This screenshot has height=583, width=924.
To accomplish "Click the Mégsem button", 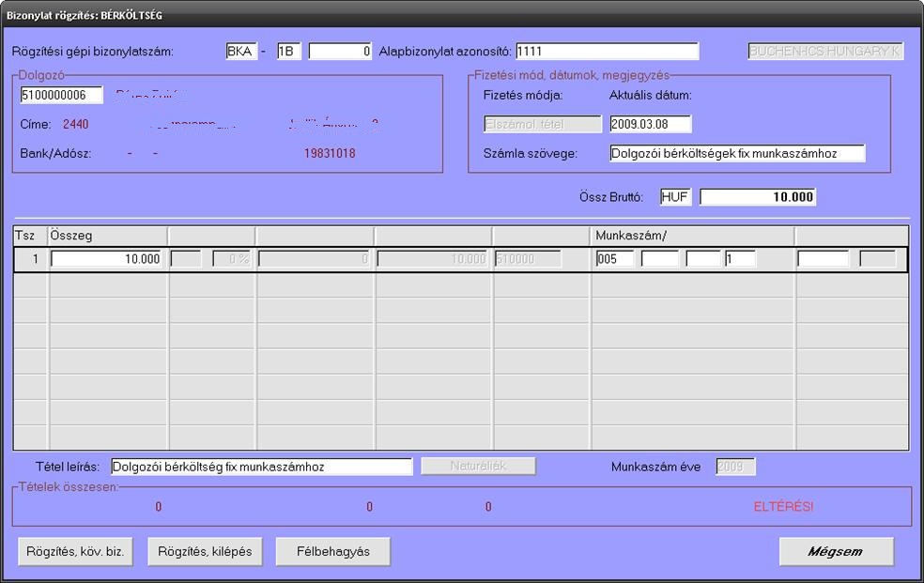I will [x=836, y=552].
